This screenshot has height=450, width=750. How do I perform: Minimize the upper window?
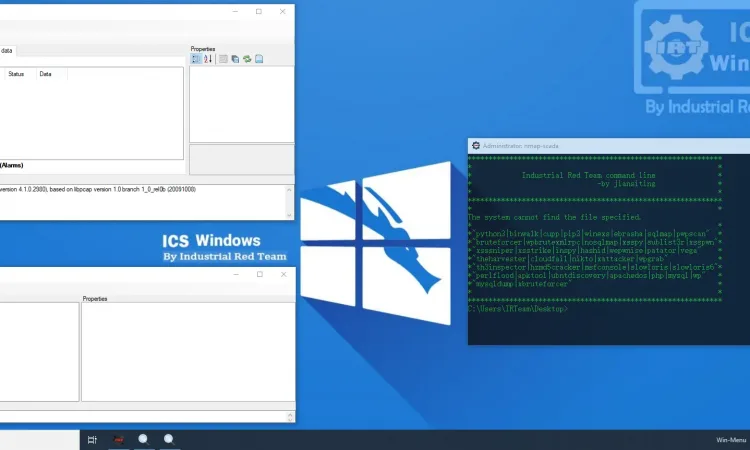click(x=235, y=11)
